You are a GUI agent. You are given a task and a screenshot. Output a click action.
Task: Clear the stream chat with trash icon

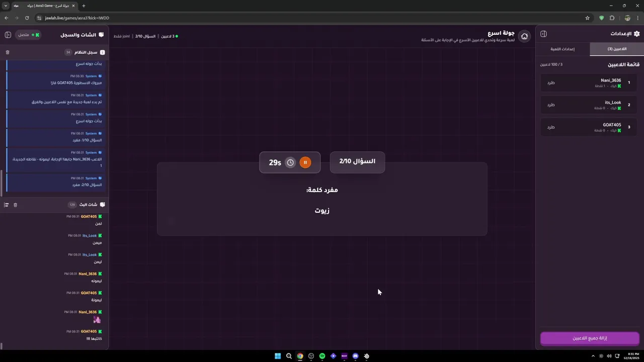tap(15, 205)
